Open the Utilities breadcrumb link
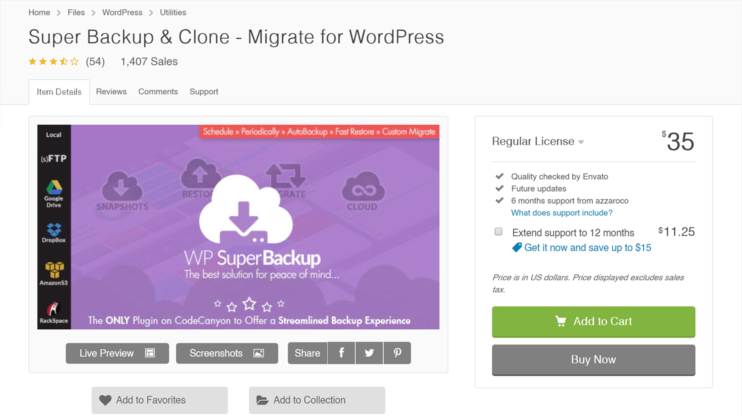This screenshot has width=742, height=416. [x=173, y=12]
